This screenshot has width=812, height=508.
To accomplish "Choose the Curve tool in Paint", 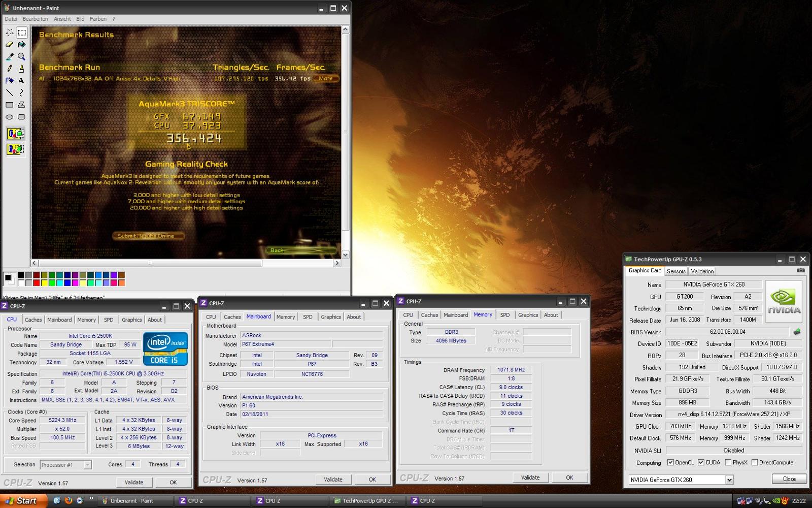I will (x=21, y=92).
